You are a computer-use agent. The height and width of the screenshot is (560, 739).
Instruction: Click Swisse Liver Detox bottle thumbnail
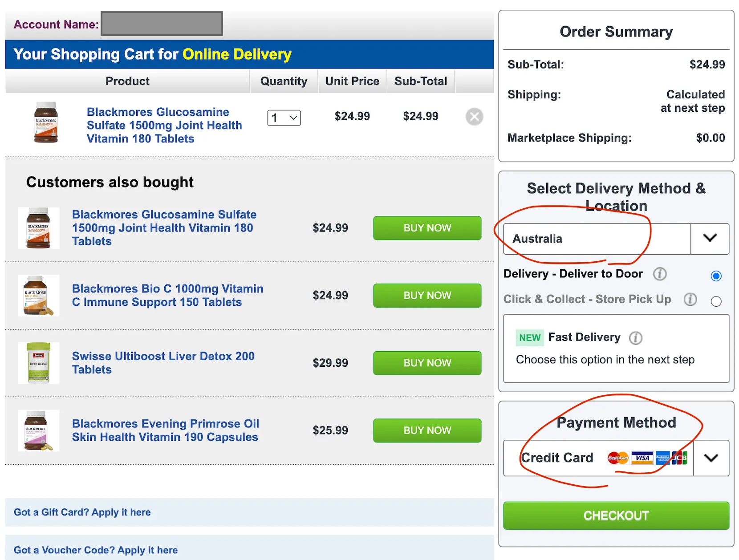38,363
